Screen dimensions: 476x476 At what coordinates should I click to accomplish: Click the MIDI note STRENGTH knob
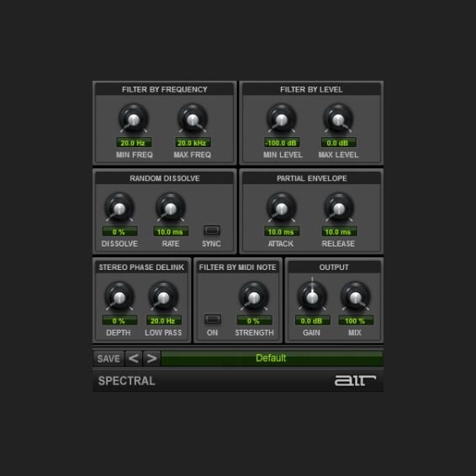[254, 297]
